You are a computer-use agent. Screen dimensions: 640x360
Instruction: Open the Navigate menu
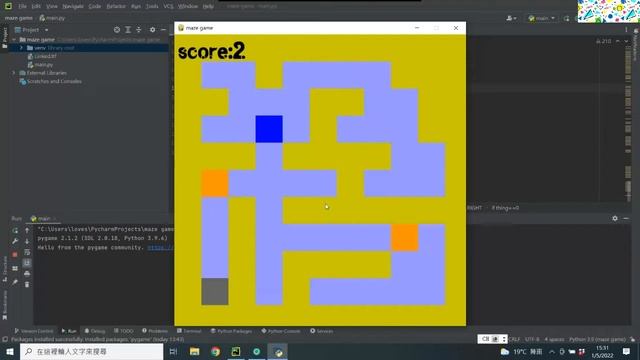[73, 6]
